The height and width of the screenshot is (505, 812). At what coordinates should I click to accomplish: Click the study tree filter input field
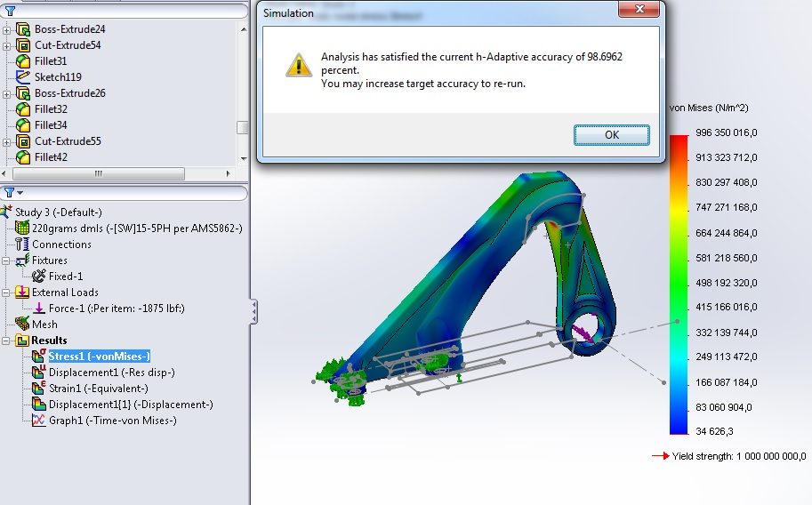125,193
